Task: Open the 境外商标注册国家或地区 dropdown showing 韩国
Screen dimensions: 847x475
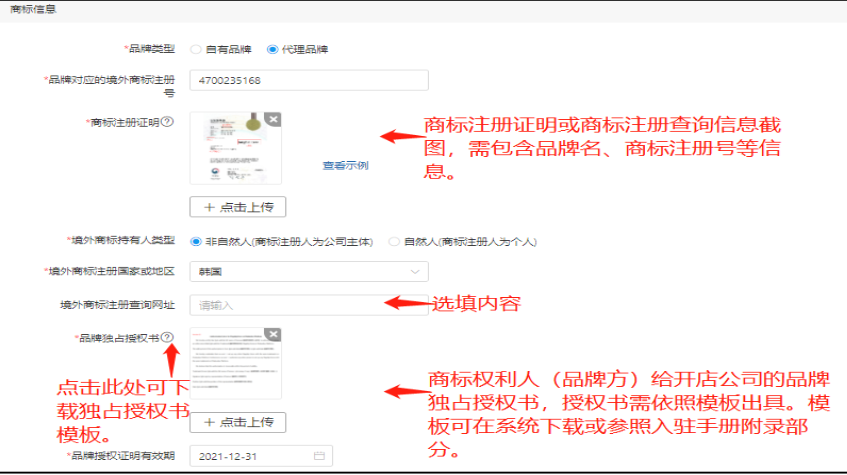Action: tap(300, 271)
